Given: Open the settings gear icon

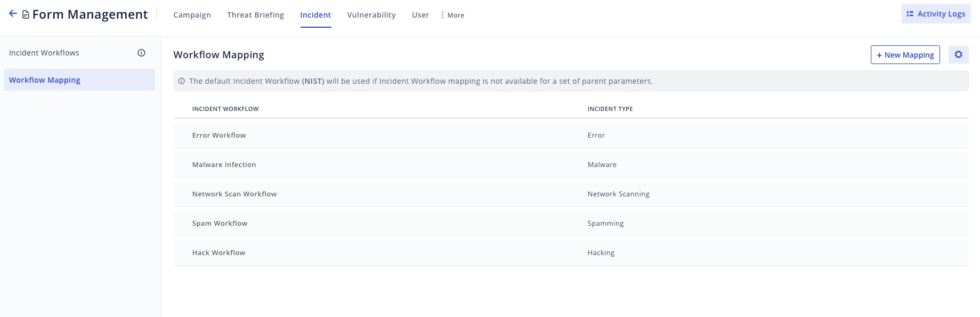Looking at the screenshot, I should tap(958, 54).
